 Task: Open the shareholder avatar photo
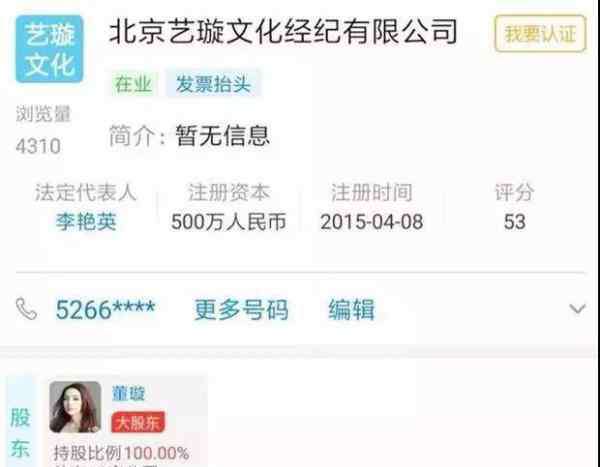(75, 407)
